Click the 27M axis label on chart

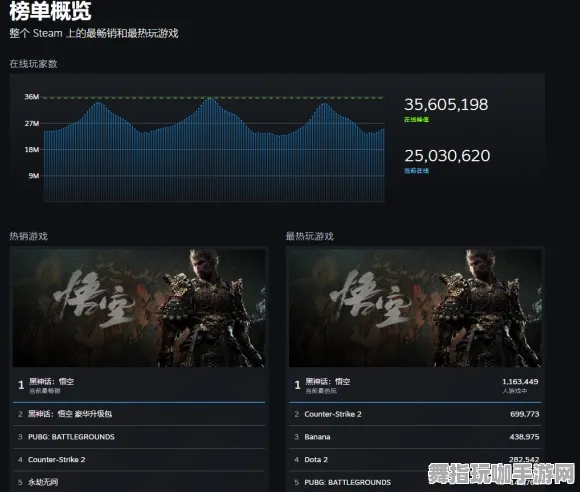(x=32, y=123)
